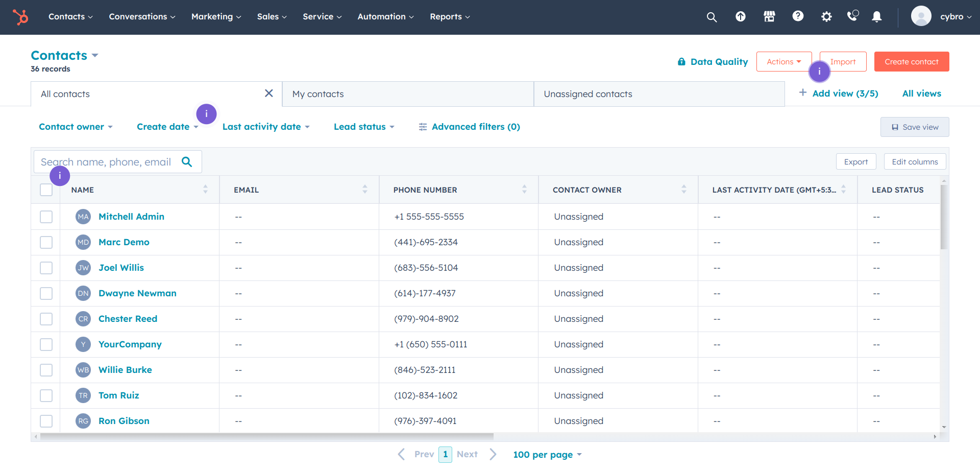This screenshot has height=470, width=980.
Task: Open the Settings gear icon
Action: point(826,17)
